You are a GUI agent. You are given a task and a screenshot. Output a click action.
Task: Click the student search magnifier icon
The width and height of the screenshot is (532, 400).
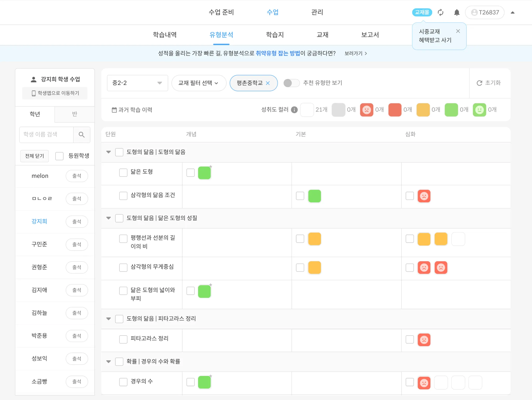82,134
